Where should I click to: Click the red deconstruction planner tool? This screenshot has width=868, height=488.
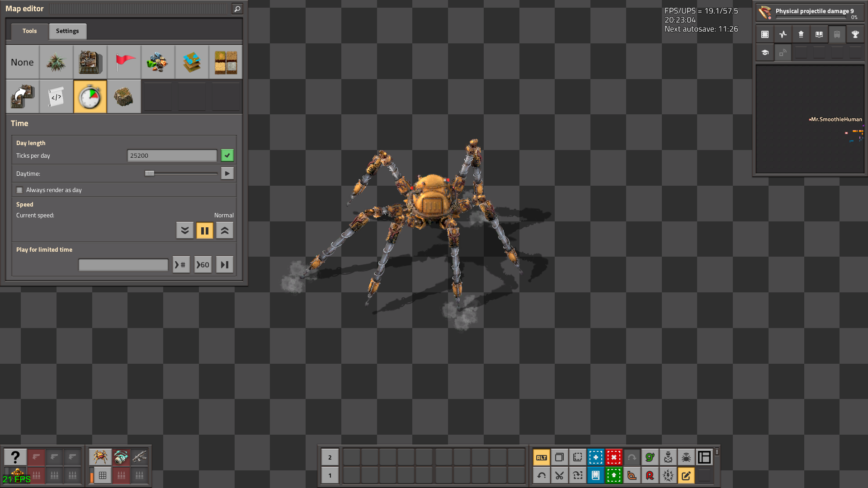click(x=614, y=457)
